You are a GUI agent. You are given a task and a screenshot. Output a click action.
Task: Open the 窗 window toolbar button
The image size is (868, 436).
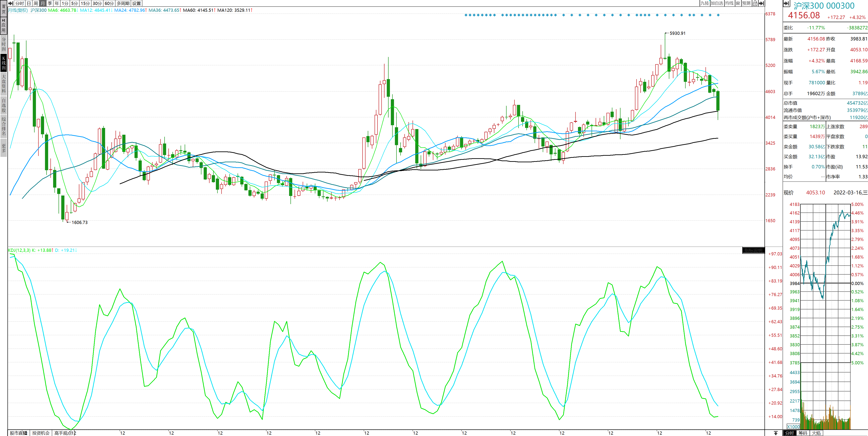tap(738, 3)
